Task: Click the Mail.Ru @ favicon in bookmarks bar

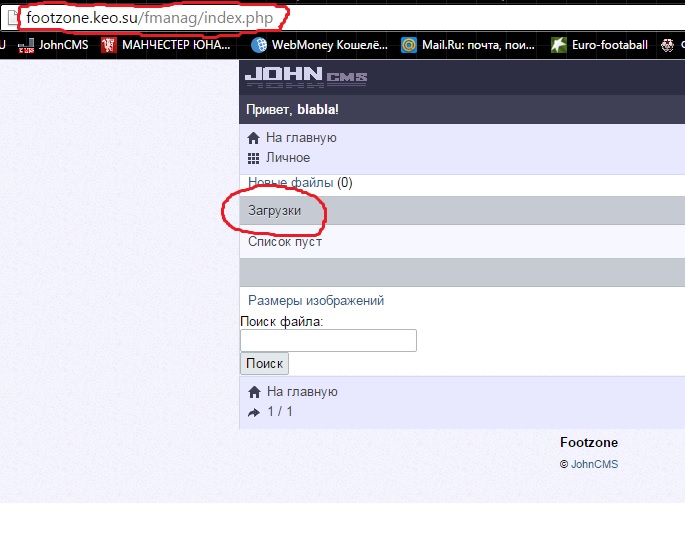Action: coord(409,45)
